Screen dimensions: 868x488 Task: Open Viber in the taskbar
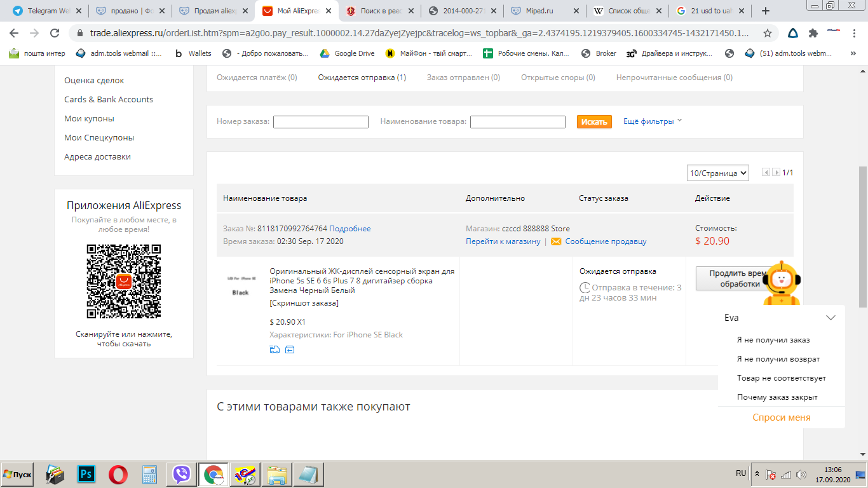click(x=182, y=474)
